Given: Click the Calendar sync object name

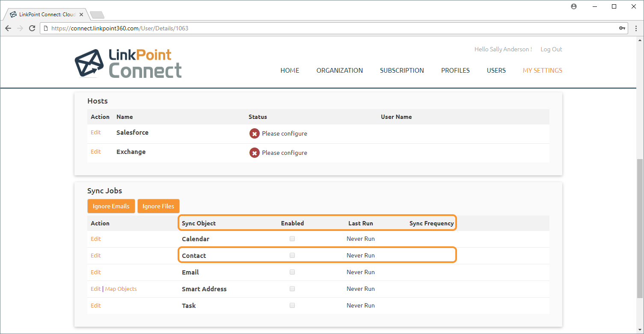Looking at the screenshot, I should [196, 239].
